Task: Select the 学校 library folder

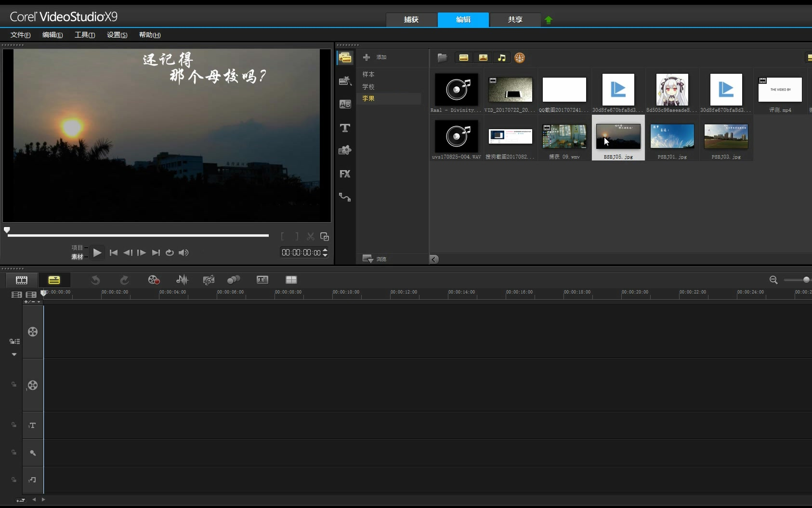Action: 368,87
